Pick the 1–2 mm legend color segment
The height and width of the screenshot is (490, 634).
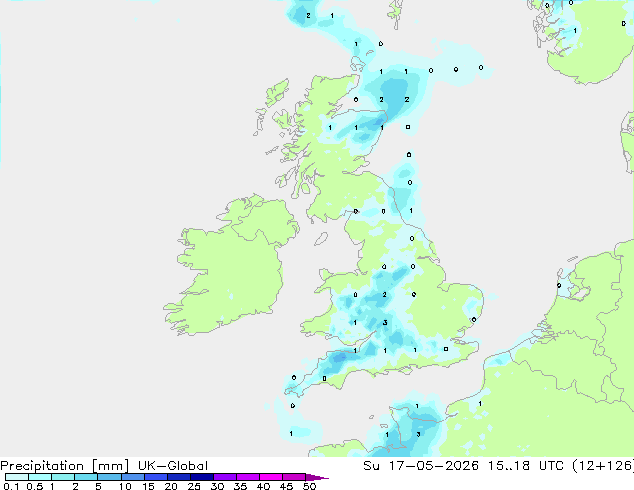click(63, 477)
